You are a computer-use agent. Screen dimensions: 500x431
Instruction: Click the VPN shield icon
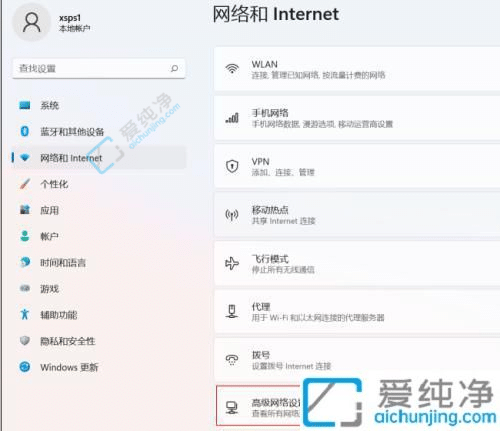(232, 166)
